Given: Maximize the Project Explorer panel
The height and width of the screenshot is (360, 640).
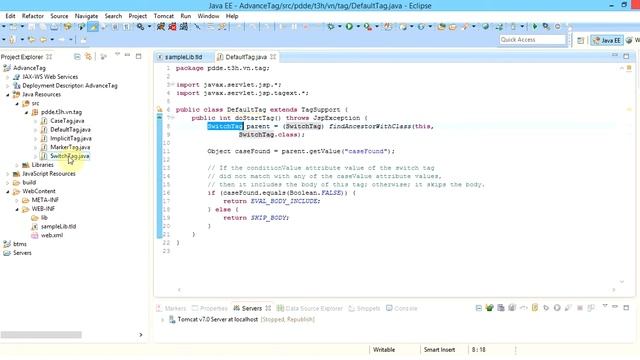Looking at the screenshot, I should click(138, 56).
